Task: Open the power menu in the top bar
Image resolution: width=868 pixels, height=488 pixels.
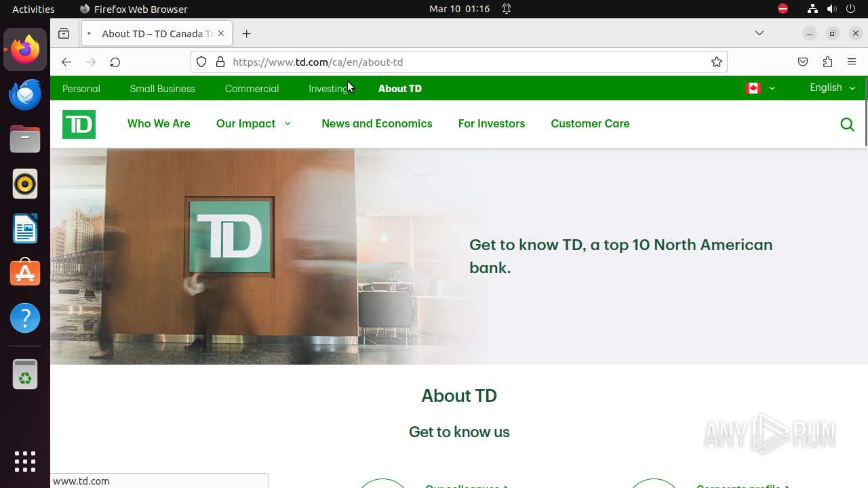Action: point(851,9)
